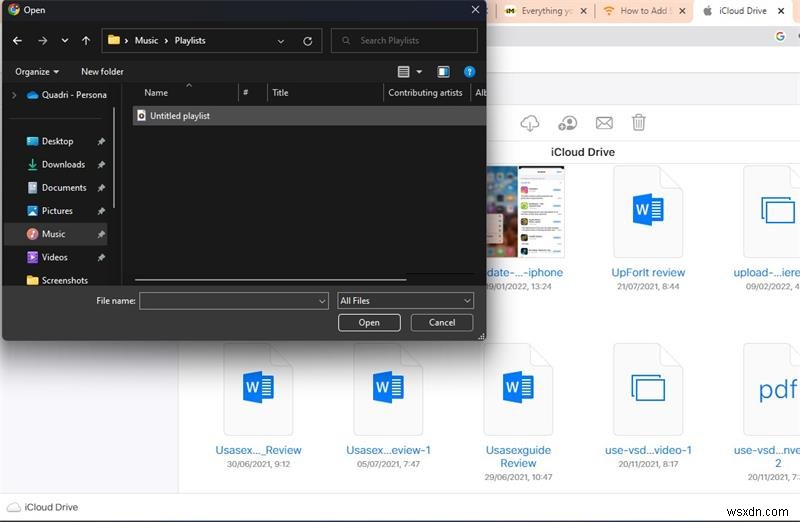The height and width of the screenshot is (522, 800).
Task: Open the Usasex..._Review Word document
Action: [x=258, y=389]
